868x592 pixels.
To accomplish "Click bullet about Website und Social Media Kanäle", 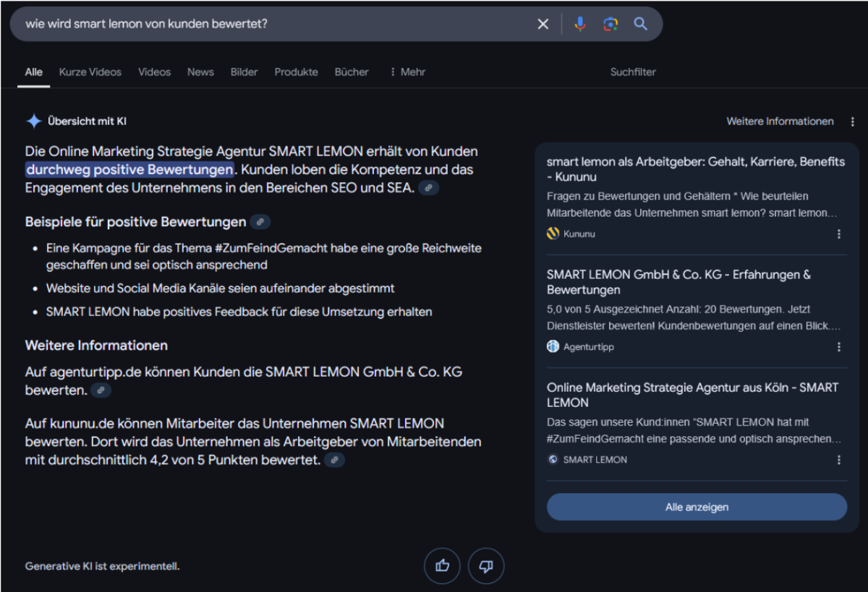I will (221, 288).
